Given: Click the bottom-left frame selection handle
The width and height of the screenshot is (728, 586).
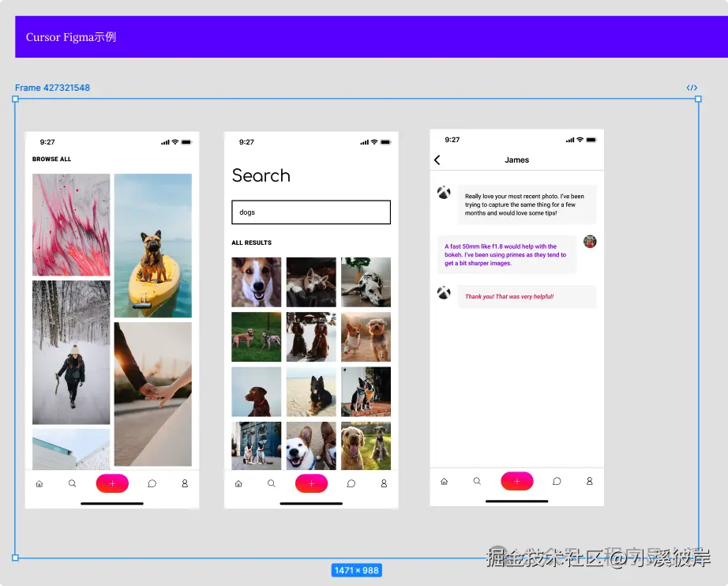Looking at the screenshot, I should [x=15, y=558].
